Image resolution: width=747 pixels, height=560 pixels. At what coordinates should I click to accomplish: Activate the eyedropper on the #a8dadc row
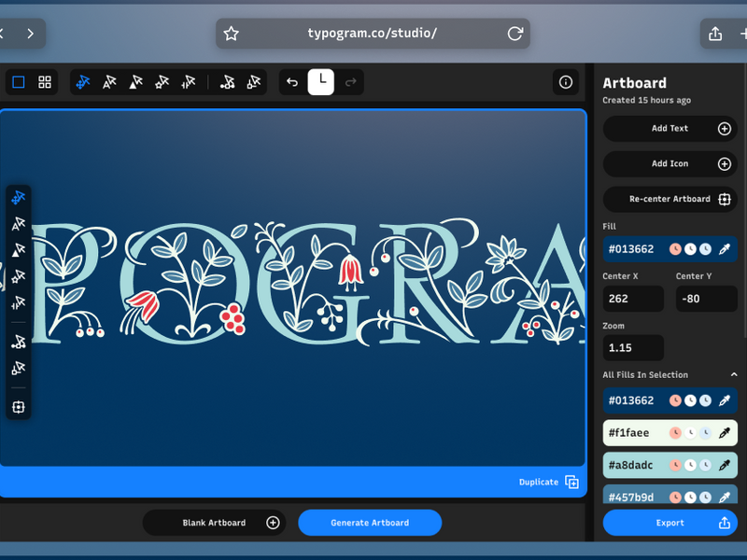[725, 465]
